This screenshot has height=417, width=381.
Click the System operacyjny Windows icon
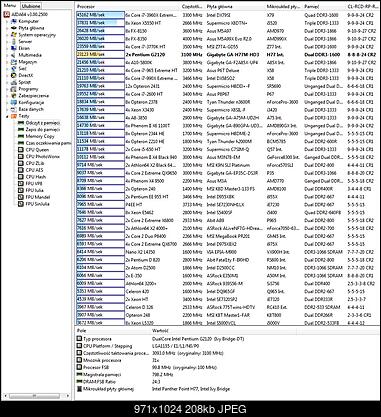[14, 35]
